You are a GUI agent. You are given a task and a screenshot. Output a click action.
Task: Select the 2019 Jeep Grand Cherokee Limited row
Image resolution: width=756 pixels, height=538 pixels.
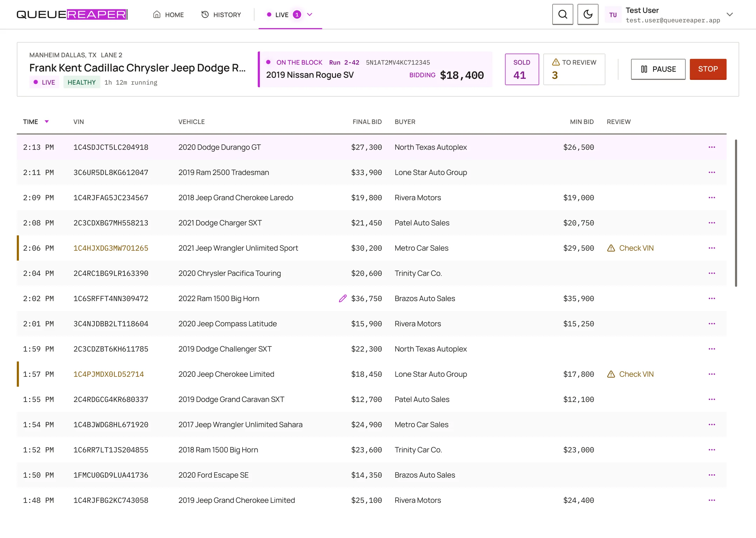click(x=372, y=500)
